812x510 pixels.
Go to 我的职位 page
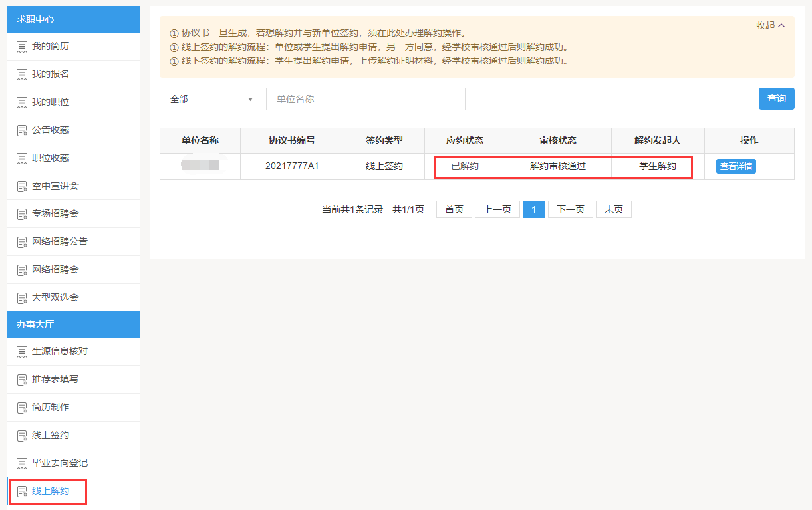[x=73, y=102]
